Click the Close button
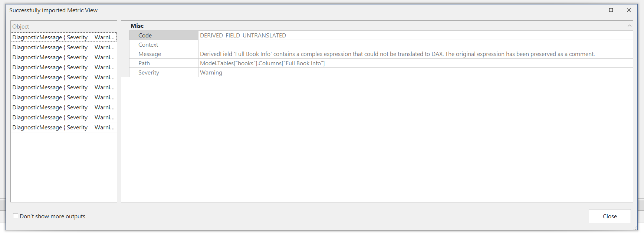 (609, 216)
